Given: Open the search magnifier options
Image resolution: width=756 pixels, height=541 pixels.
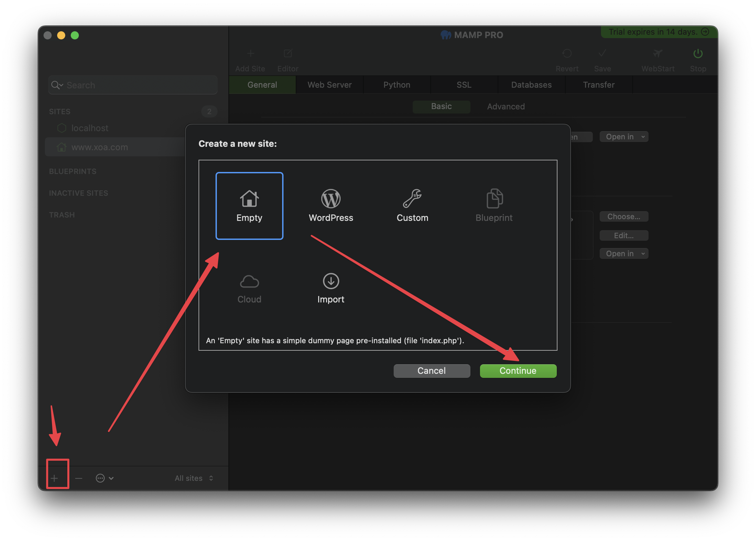Looking at the screenshot, I should (57, 85).
